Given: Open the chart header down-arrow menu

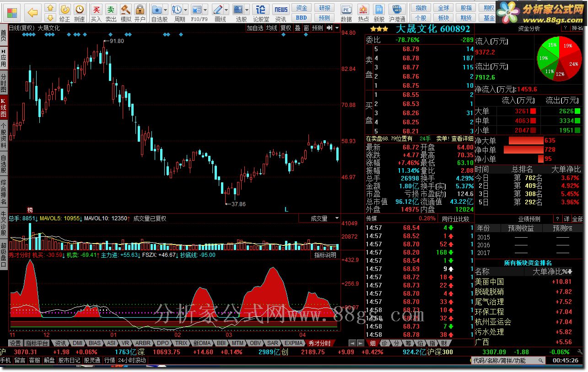Looking at the screenshot, I should pos(337,28).
